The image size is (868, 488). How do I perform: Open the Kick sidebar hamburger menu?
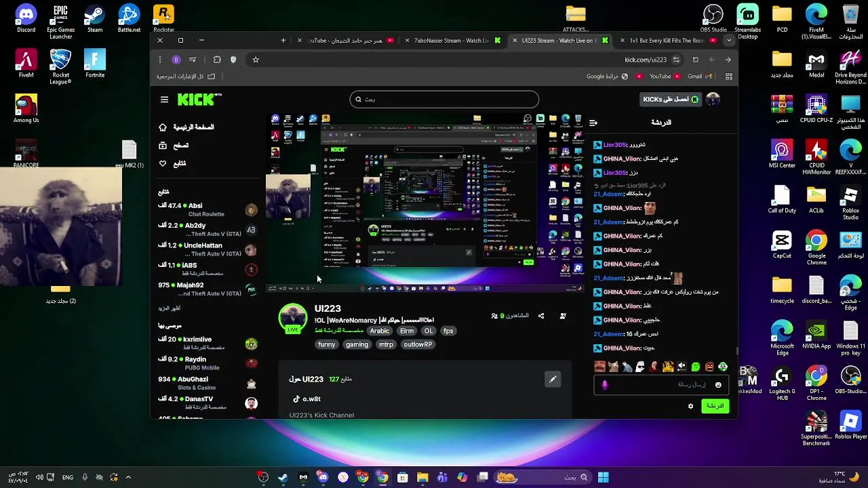(164, 100)
